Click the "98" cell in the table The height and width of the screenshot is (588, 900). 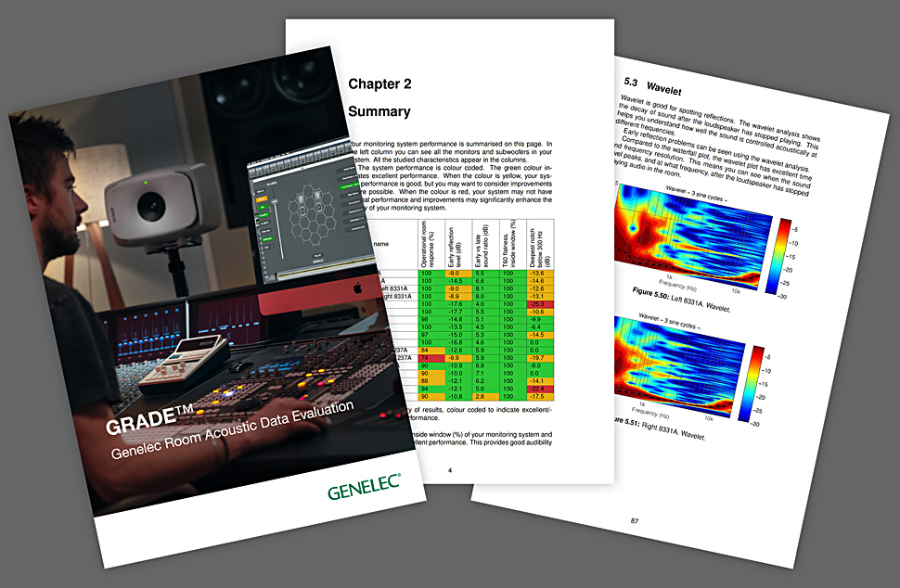(431, 320)
